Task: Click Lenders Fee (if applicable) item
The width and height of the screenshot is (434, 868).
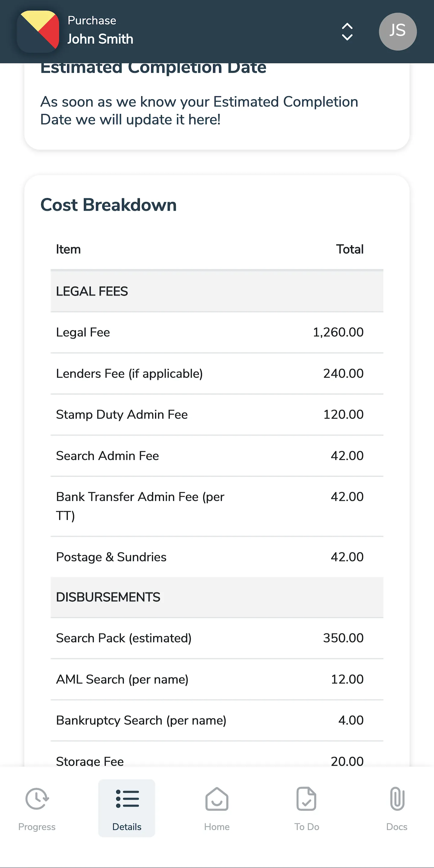Action: pos(129,374)
